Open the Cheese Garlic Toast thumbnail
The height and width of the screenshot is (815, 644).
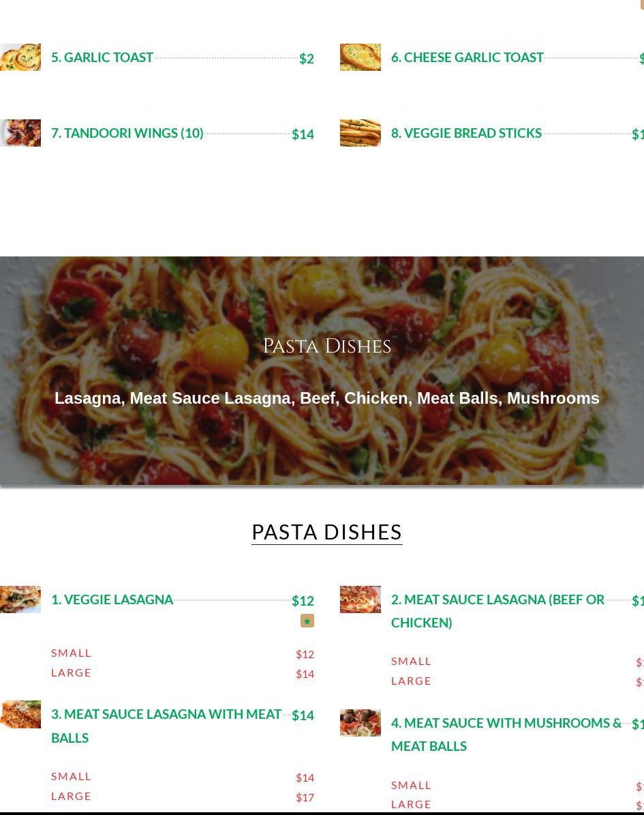point(361,57)
